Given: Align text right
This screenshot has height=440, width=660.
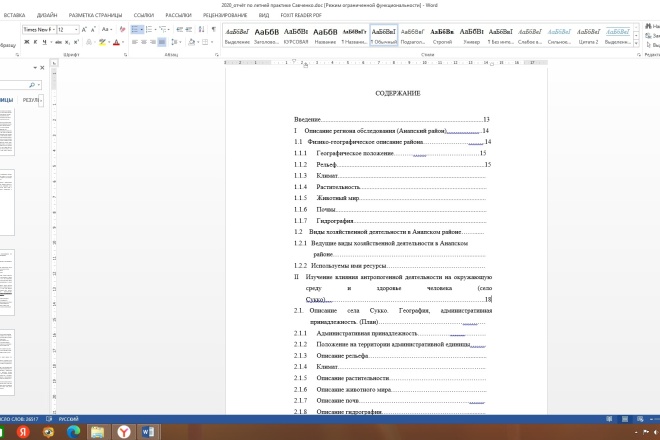Looking at the screenshot, I should [153, 42].
